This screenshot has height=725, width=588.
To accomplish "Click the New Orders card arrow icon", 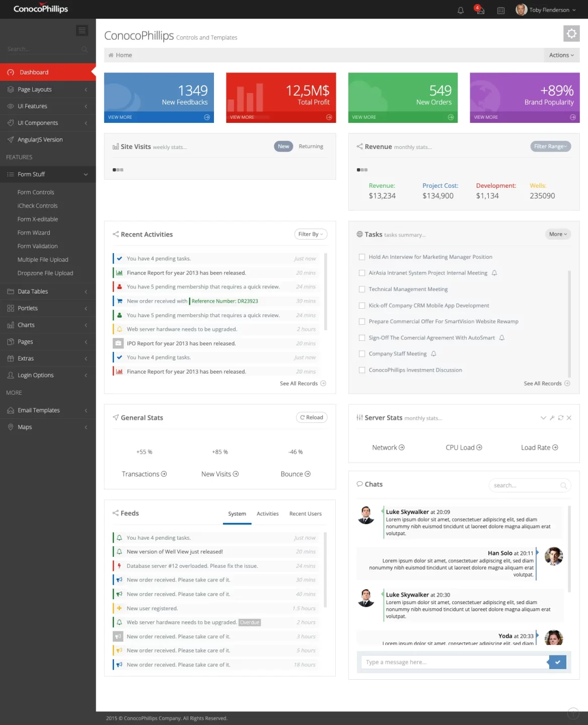I will tap(451, 117).
